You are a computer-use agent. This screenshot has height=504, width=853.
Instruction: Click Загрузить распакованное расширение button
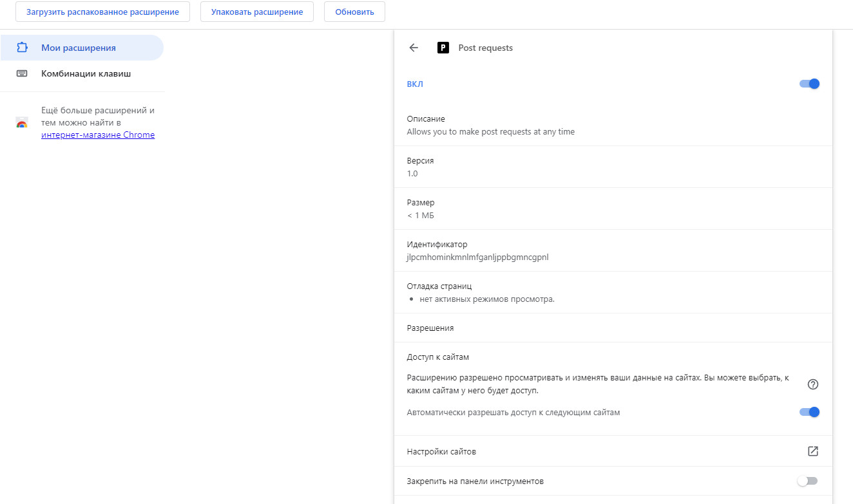point(102,12)
